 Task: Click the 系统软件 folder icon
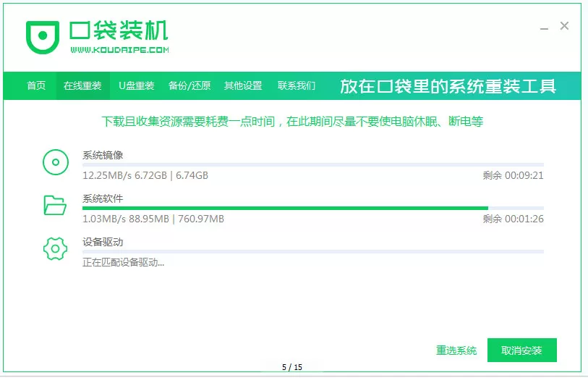pyautogui.click(x=55, y=206)
